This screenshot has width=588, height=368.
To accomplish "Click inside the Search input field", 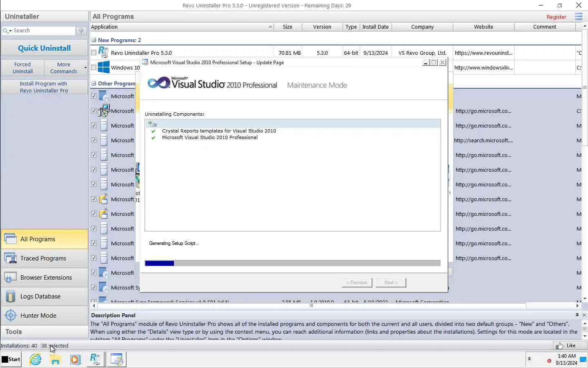I will coord(43,31).
